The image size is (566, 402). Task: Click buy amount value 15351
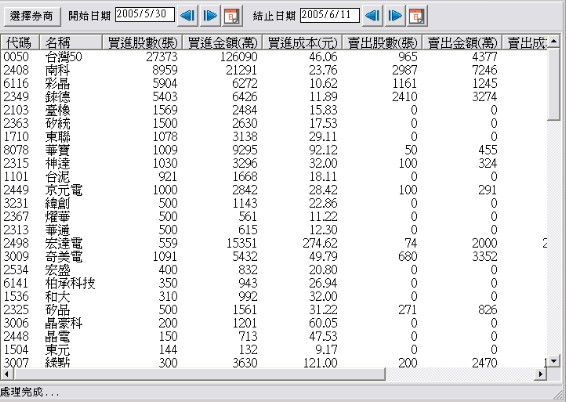242,243
